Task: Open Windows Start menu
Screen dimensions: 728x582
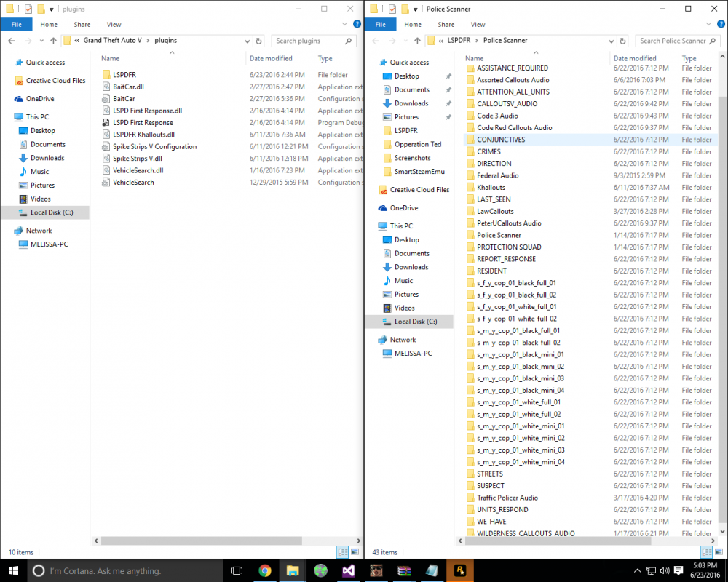Action: 13,570
